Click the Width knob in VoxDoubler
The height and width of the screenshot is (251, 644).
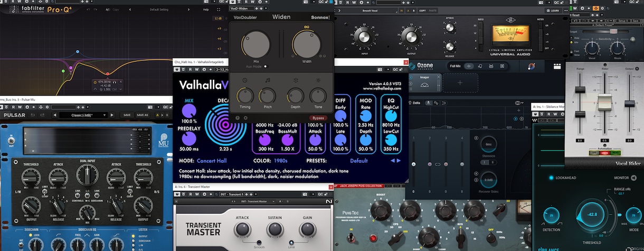307,44
